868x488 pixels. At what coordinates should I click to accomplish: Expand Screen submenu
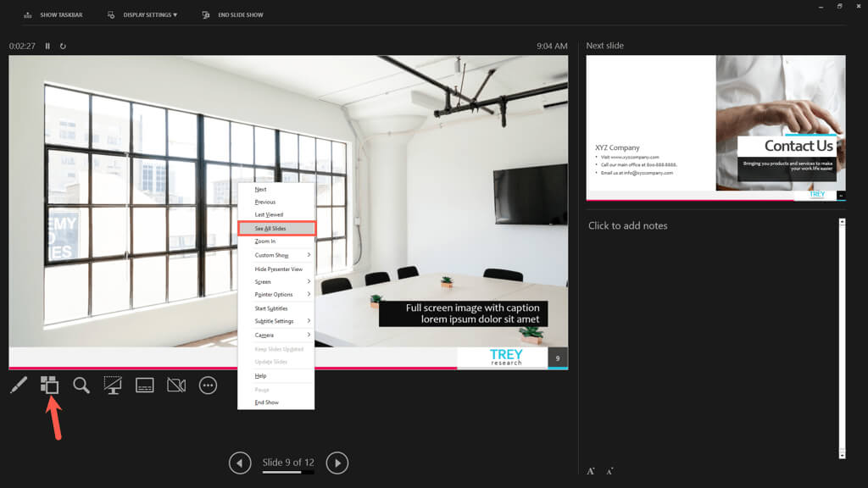[276, 281]
